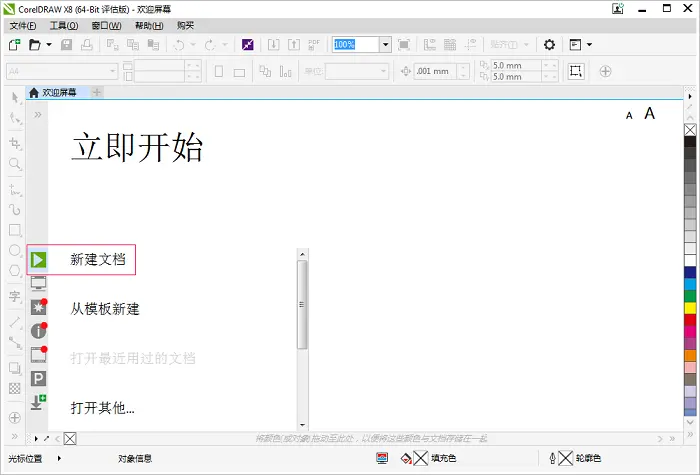
Task: Select the Text tool marked 字
Action: click(15, 296)
